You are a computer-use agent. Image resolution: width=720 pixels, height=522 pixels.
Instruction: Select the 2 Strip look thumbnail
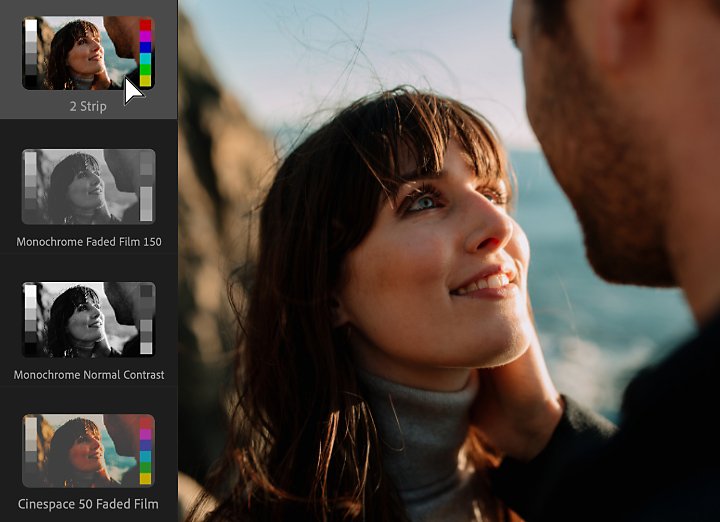click(x=88, y=53)
